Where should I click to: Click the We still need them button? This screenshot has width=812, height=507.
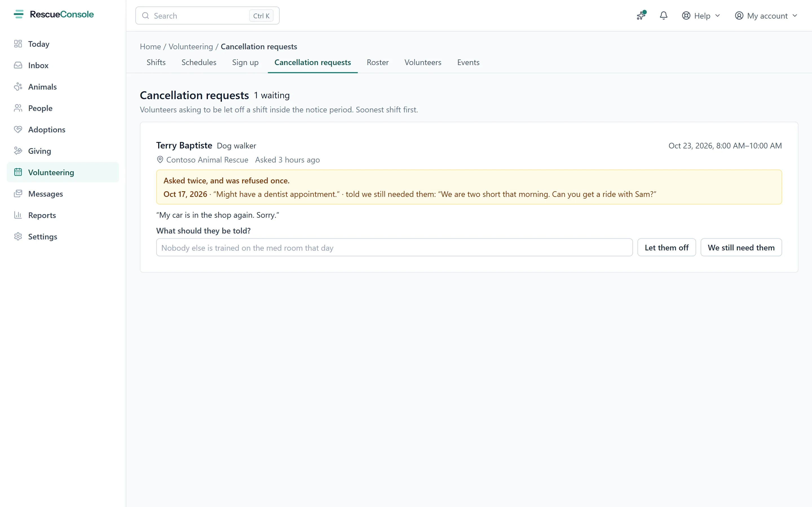pyautogui.click(x=741, y=248)
